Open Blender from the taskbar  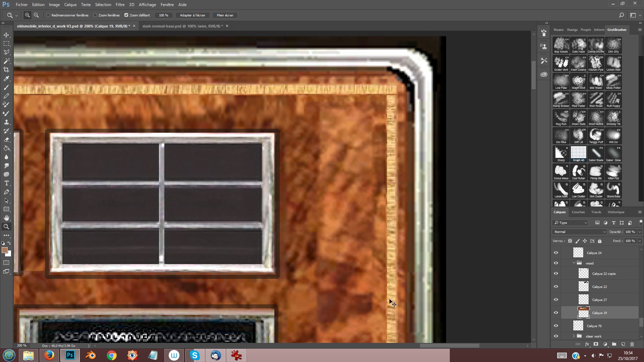pos(91,355)
